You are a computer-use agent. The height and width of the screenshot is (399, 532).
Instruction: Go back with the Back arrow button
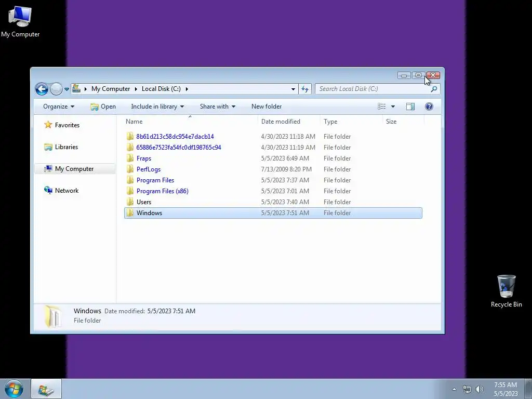pyautogui.click(x=42, y=89)
